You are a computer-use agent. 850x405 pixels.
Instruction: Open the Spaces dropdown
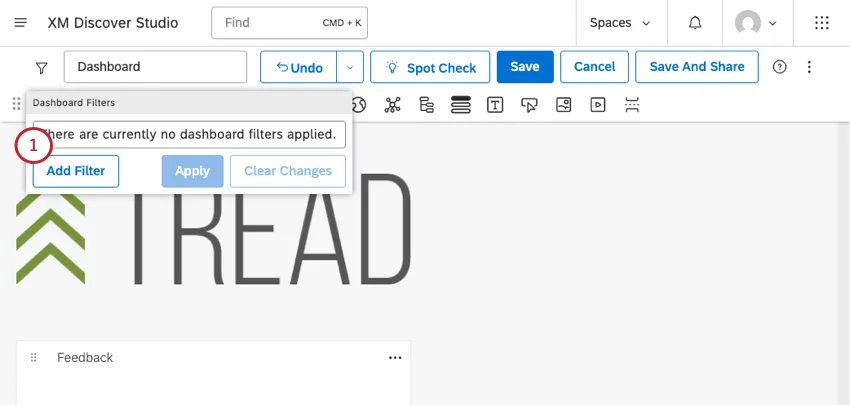point(620,23)
